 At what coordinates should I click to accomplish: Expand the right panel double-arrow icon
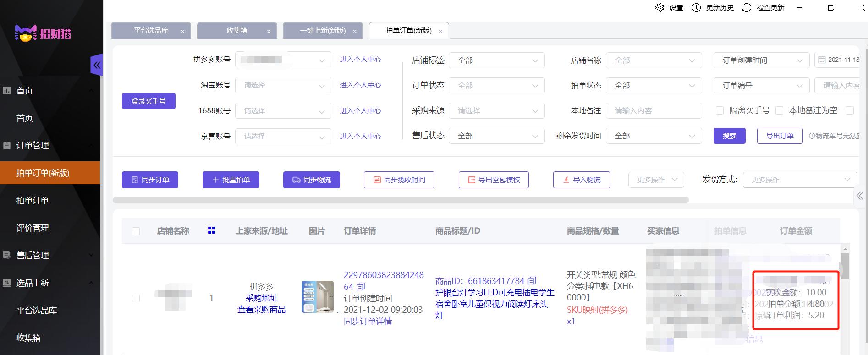860,196
